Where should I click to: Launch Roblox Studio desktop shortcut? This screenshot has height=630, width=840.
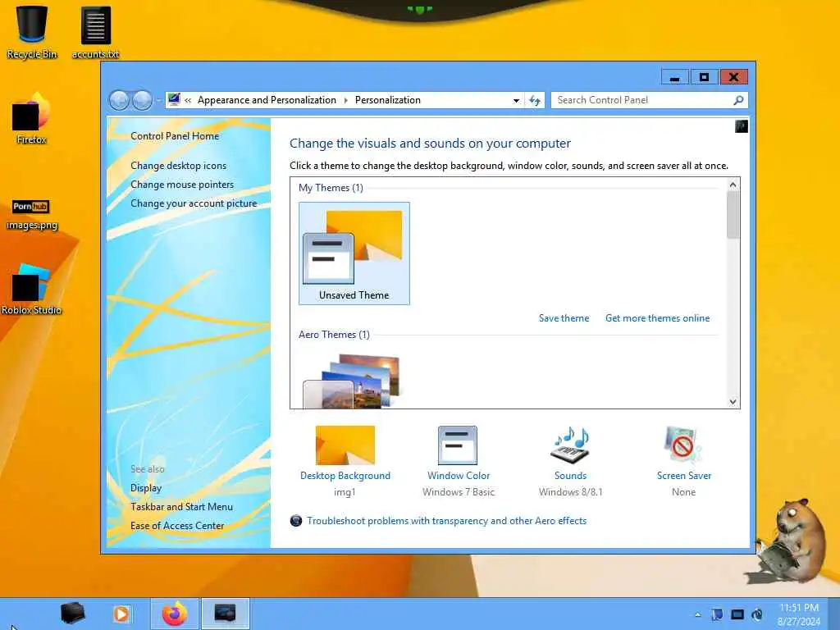(x=32, y=290)
